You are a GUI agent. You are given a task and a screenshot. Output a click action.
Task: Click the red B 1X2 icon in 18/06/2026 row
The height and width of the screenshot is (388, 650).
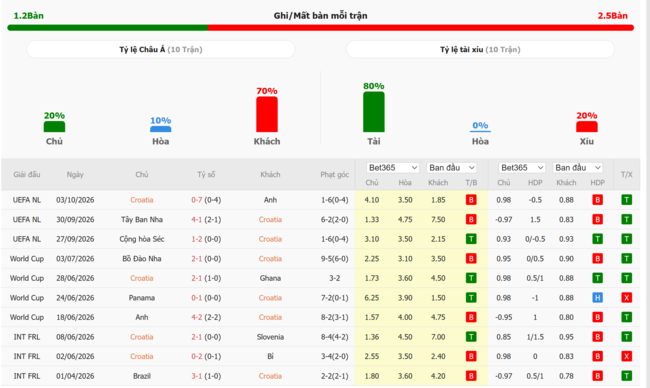click(x=471, y=317)
